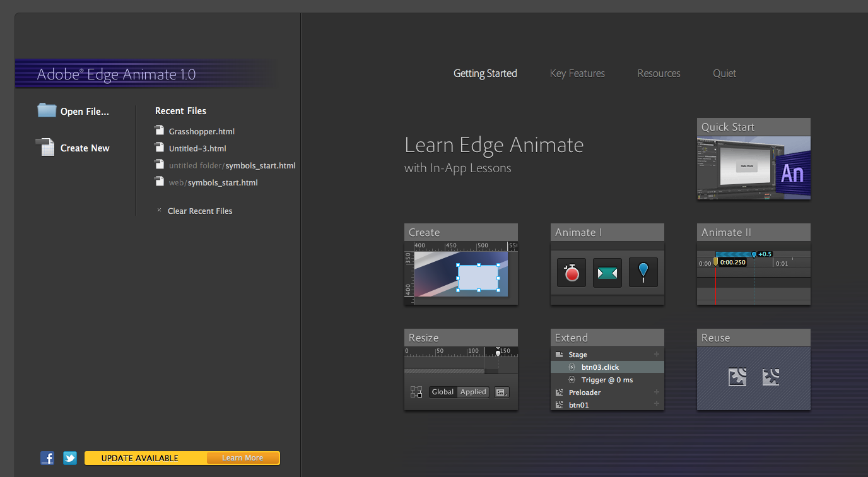Click the blue pin icon in Animate I

point(643,272)
